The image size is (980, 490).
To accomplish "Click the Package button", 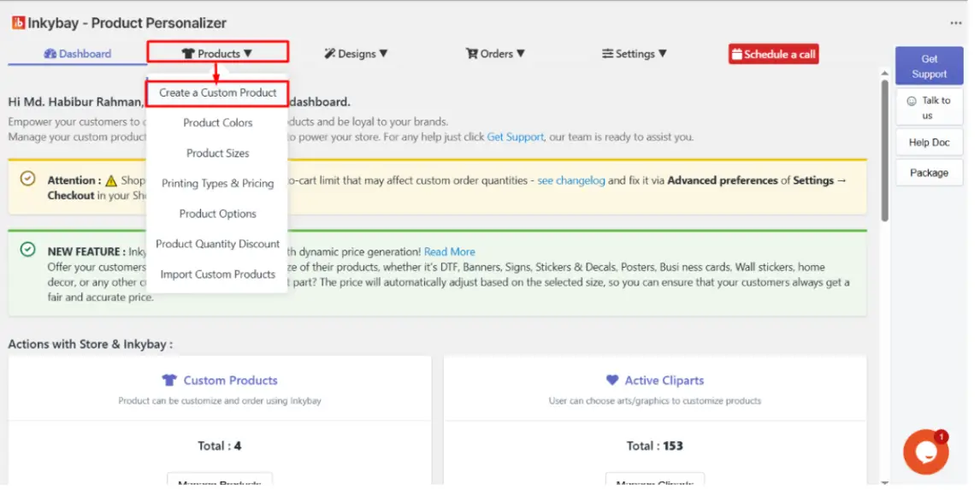I will 929,173.
